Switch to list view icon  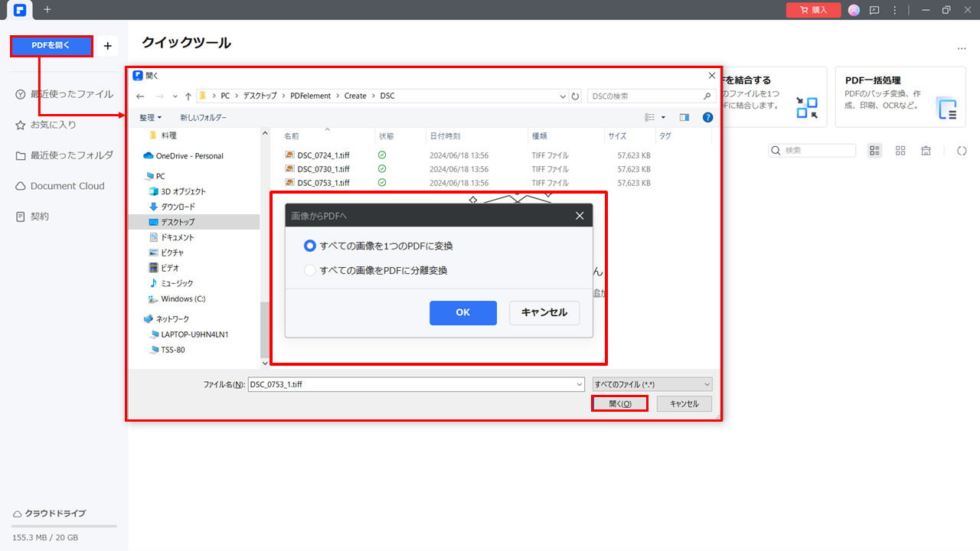tap(875, 150)
